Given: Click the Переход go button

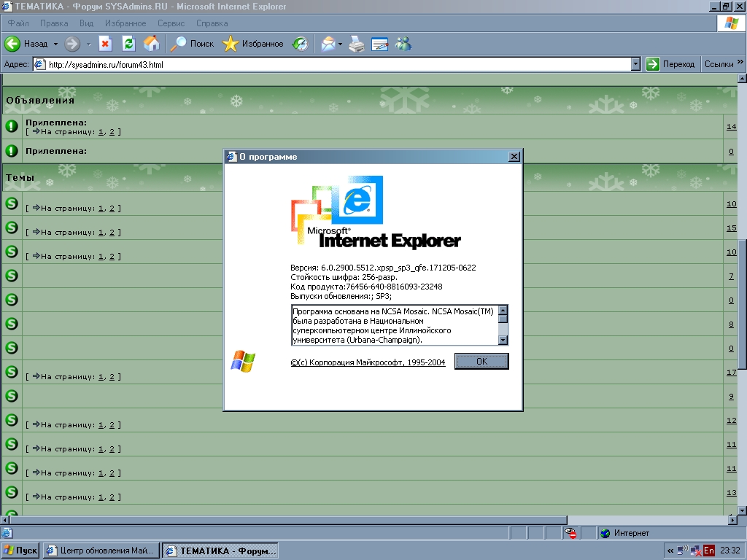Looking at the screenshot, I should (670, 64).
